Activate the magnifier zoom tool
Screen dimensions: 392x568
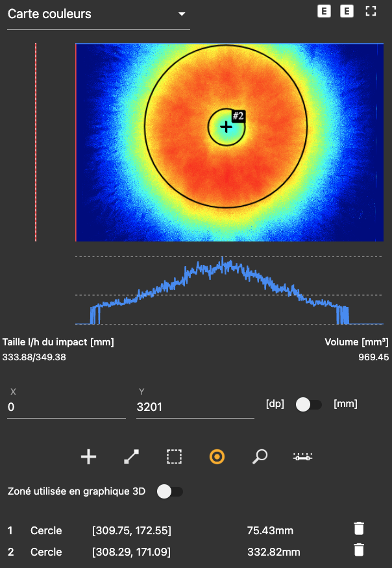click(x=260, y=457)
